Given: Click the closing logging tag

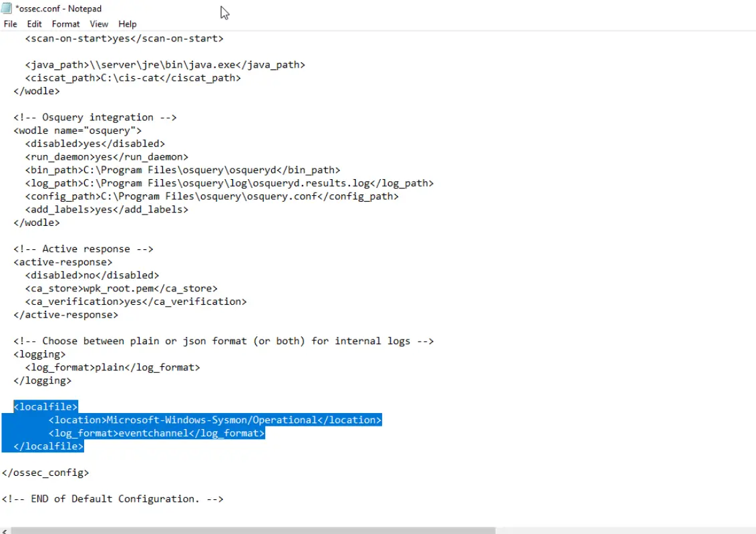Looking at the screenshot, I should pyautogui.click(x=43, y=380).
